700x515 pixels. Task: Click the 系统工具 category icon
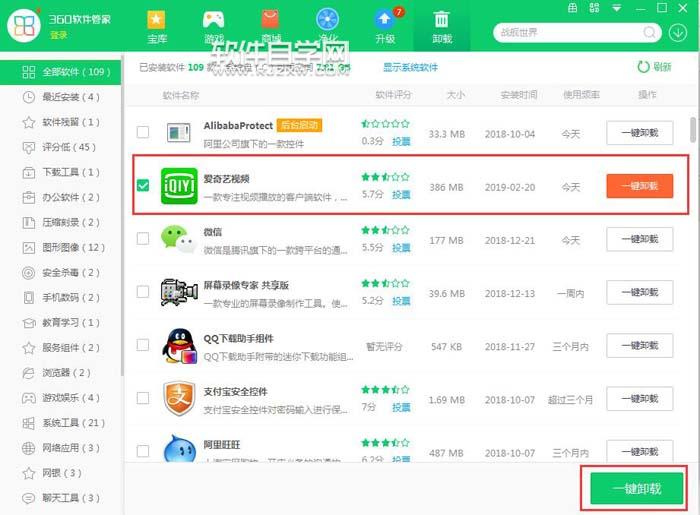(x=29, y=423)
